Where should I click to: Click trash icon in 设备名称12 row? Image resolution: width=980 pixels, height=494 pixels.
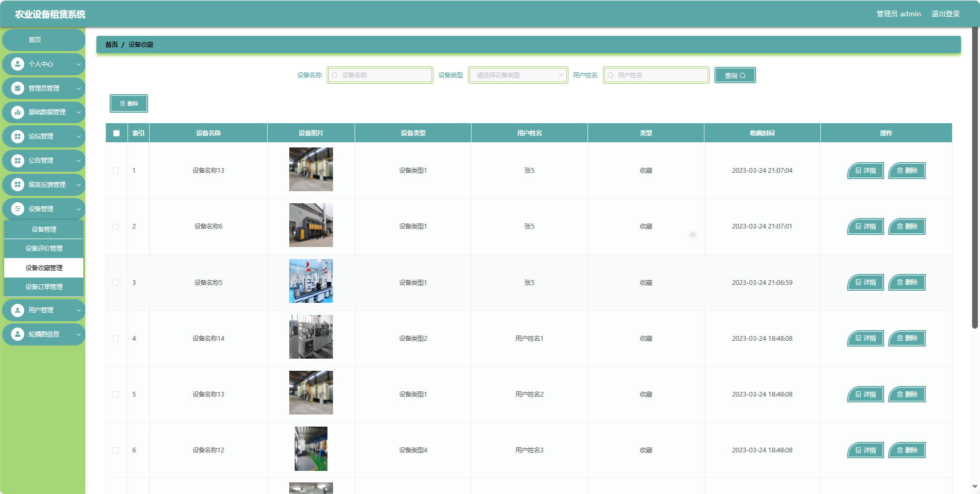(x=900, y=450)
